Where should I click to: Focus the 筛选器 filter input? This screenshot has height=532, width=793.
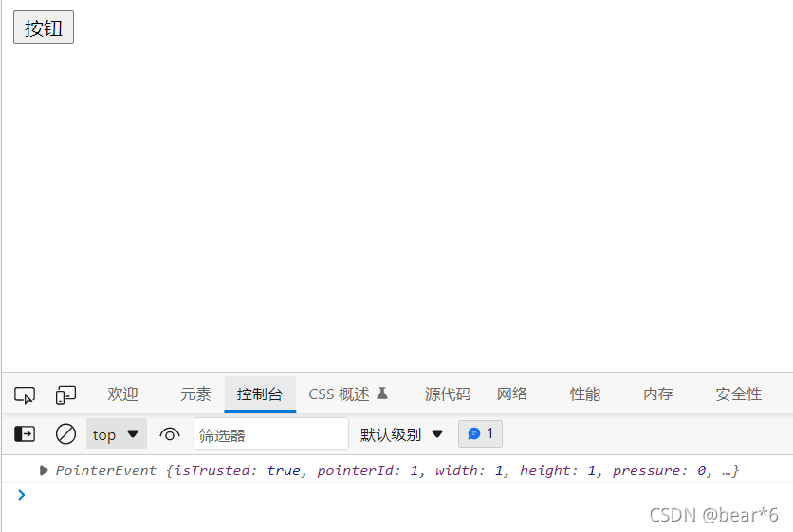click(x=271, y=434)
